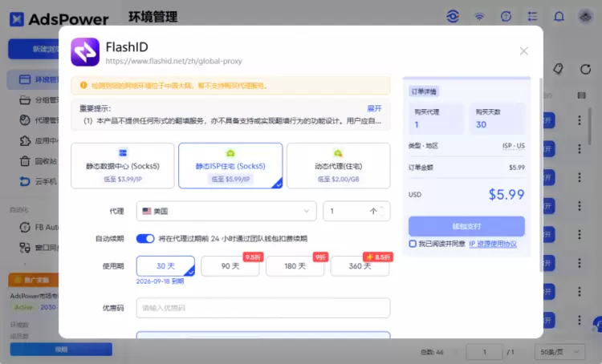Viewport: 602px width, 364px height.
Task: Open 回收站 in the sidebar
Action: (39, 161)
